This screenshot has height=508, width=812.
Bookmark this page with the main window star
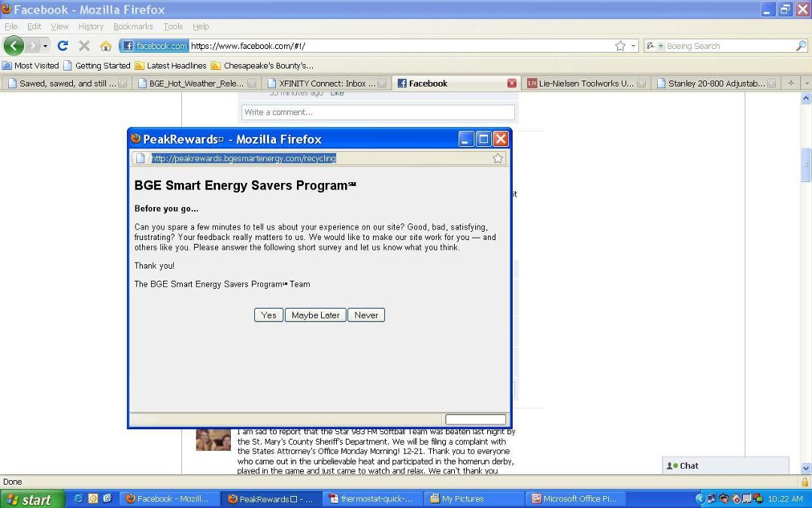tap(620, 46)
